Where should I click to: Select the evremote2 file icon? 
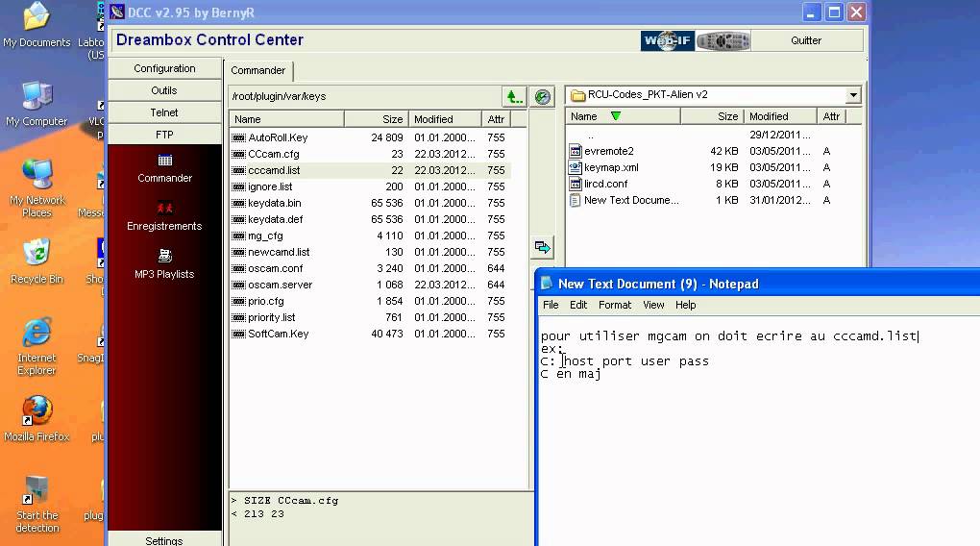click(575, 151)
